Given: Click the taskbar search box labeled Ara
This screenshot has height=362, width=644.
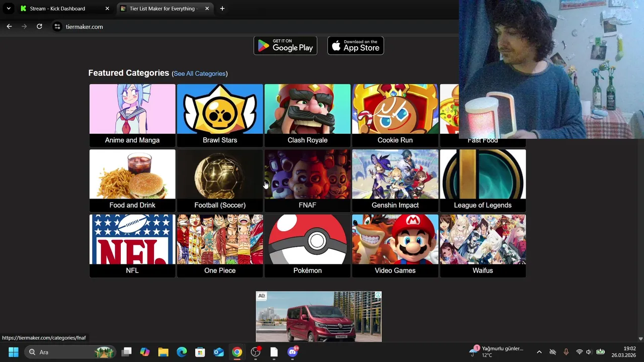Looking at the screenshot, I should point(70,352).
